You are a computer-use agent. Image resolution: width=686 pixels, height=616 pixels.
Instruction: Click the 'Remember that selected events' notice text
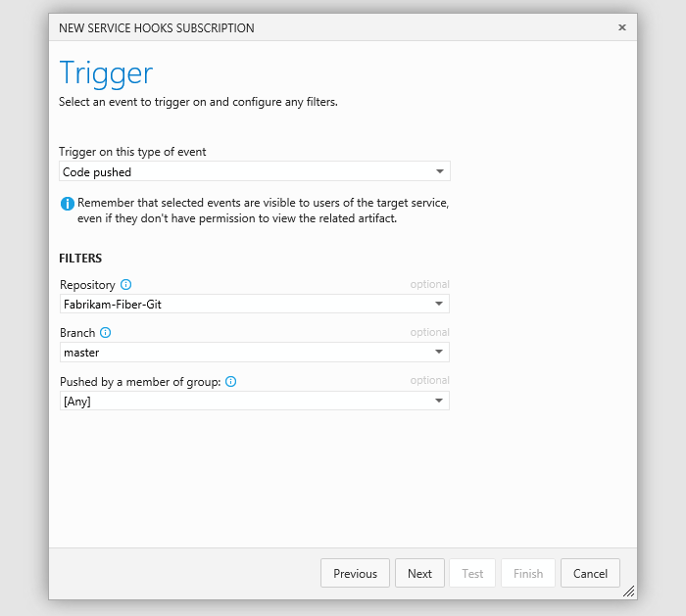pyautogui.click(x=263, y=211)
